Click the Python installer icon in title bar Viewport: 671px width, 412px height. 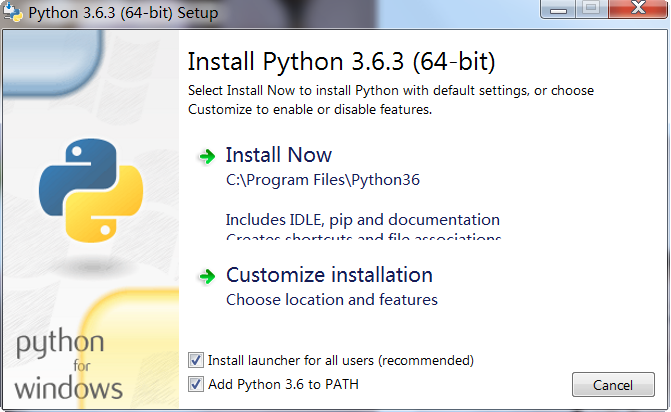[12, 12]
